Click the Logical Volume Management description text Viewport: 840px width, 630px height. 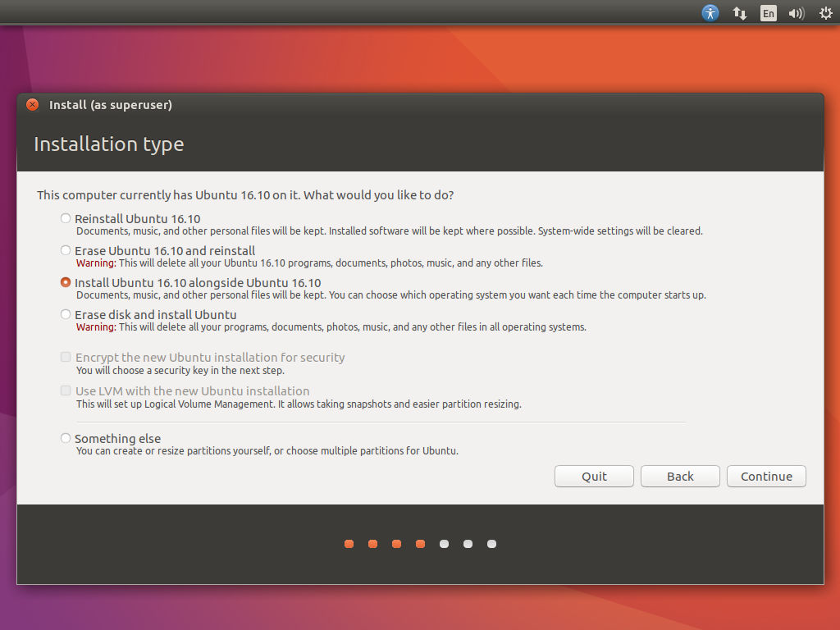[299, 404]
